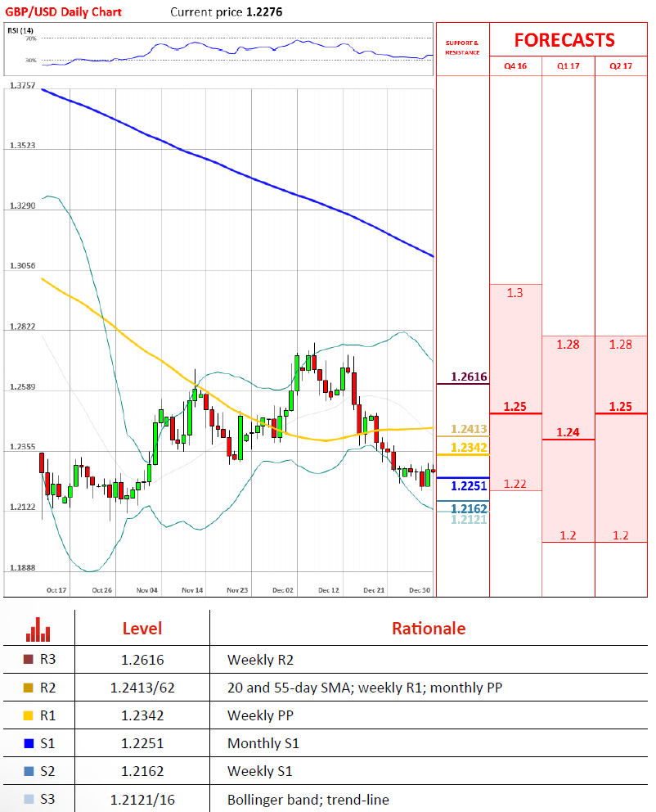Click the 'Weekly R2' rationale cell
The height and width of the screenshot is (812, 656).
click(260, 660)
